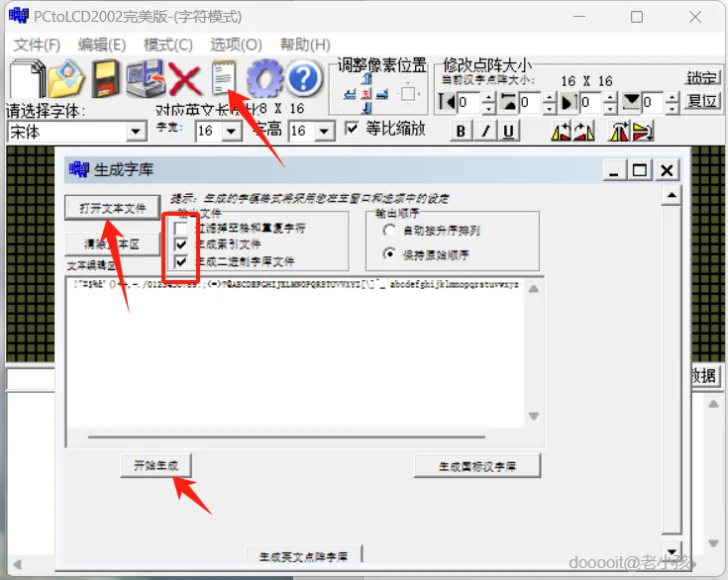Click inside the 文本编辑区 text area
728x580 pixels.
[x=296, y=352]
